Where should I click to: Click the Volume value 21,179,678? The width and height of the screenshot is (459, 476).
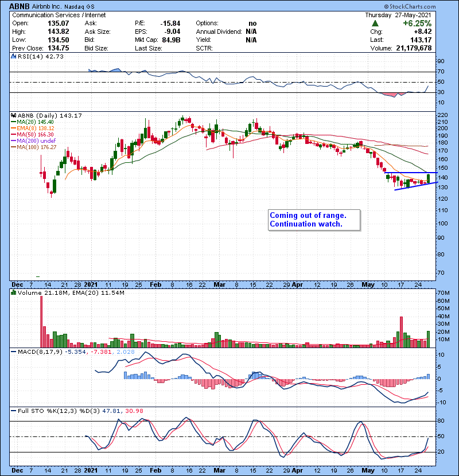click(414, 48)
